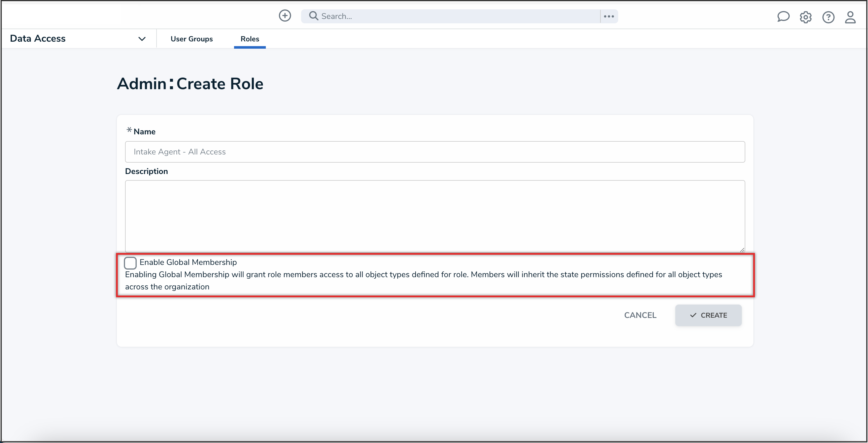Screen dimensions: 868x443
Task: Click the Search field in the top bar
Action: pos(438,16)
